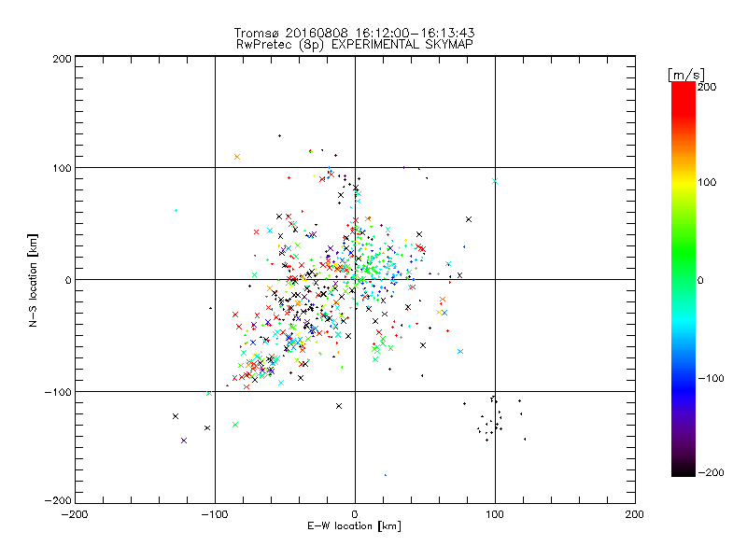747x560 pixels.
Task: Click the -200 label on the colorbar
Action: click(711, 472)
